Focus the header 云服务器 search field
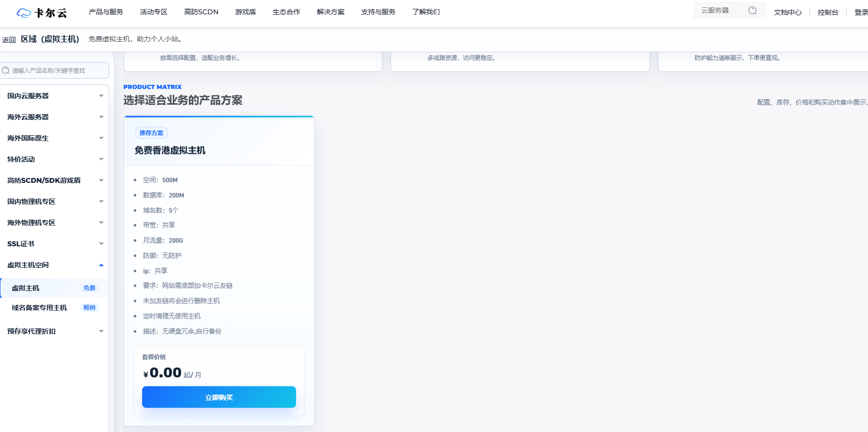868x432 pixels. coord(730,10)
